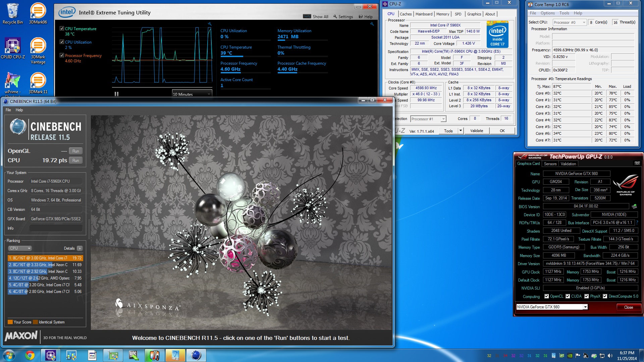This screenshot has height=362, width=644.
Task: Open the NVIDIA tray icon
Action: (x=570, y=356)
